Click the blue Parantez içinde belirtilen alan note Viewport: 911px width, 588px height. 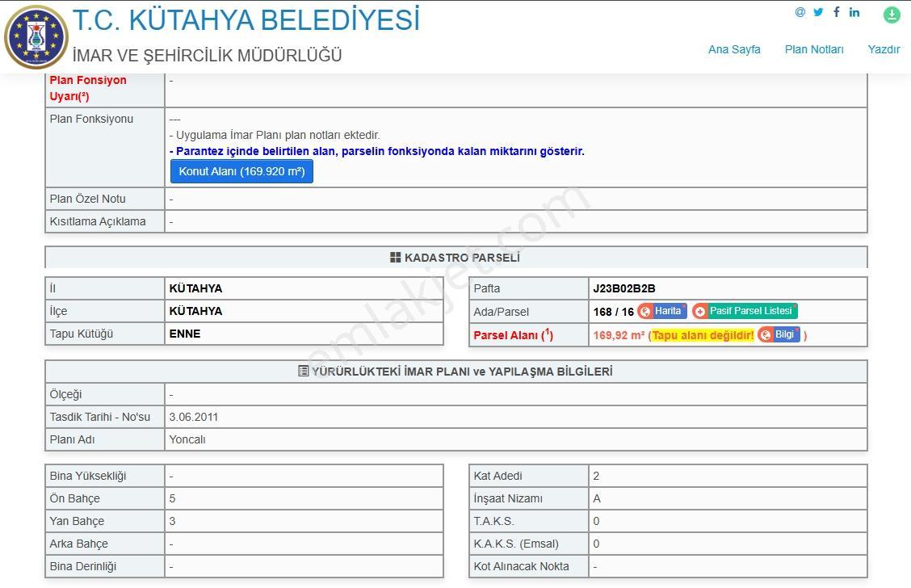click(376, 151)
